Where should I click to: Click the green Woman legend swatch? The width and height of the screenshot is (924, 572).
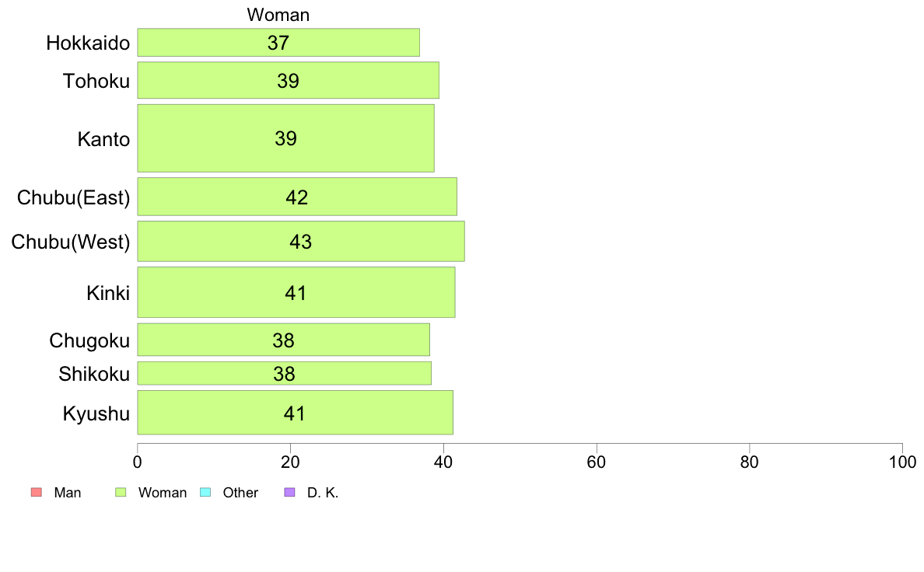pos(121,492)
